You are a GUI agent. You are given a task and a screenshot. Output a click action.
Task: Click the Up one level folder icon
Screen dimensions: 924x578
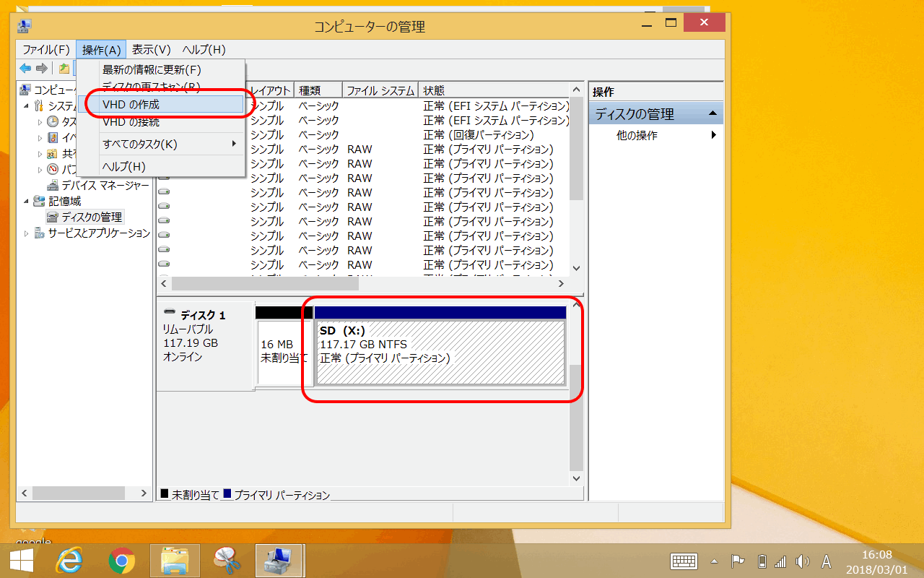coord(64,69)
